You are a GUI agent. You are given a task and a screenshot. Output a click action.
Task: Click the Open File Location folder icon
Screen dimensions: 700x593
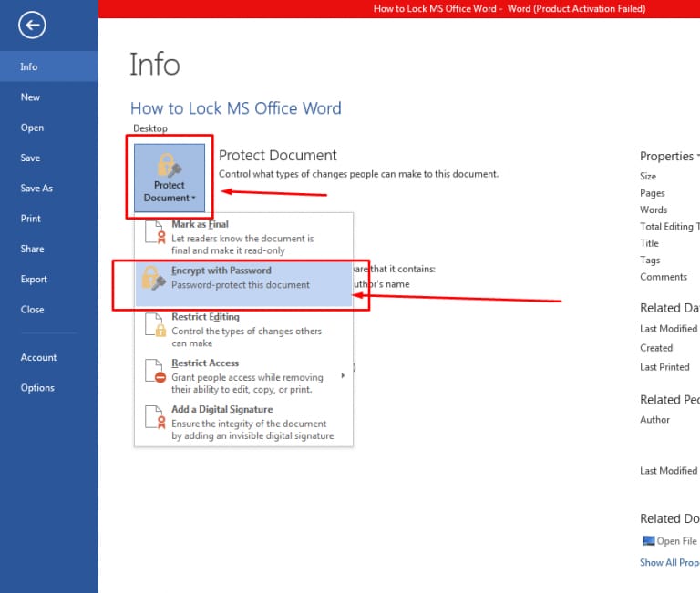click(648, 541)
